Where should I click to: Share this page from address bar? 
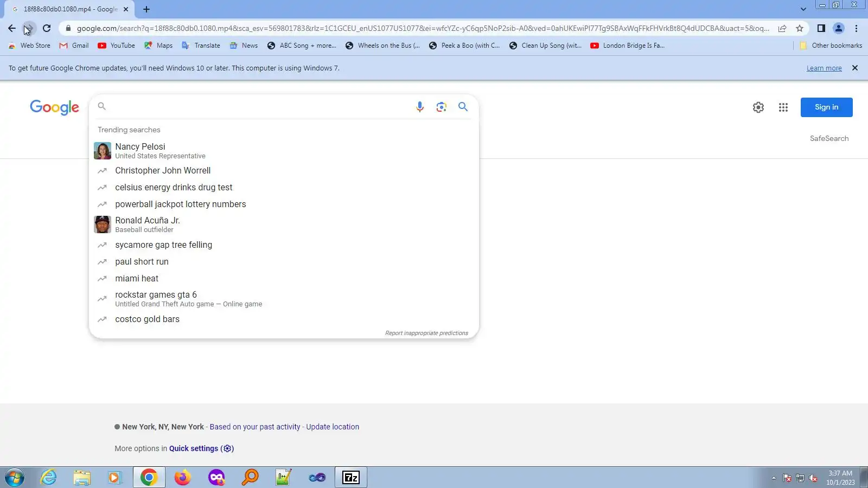(x=782, y=28)
